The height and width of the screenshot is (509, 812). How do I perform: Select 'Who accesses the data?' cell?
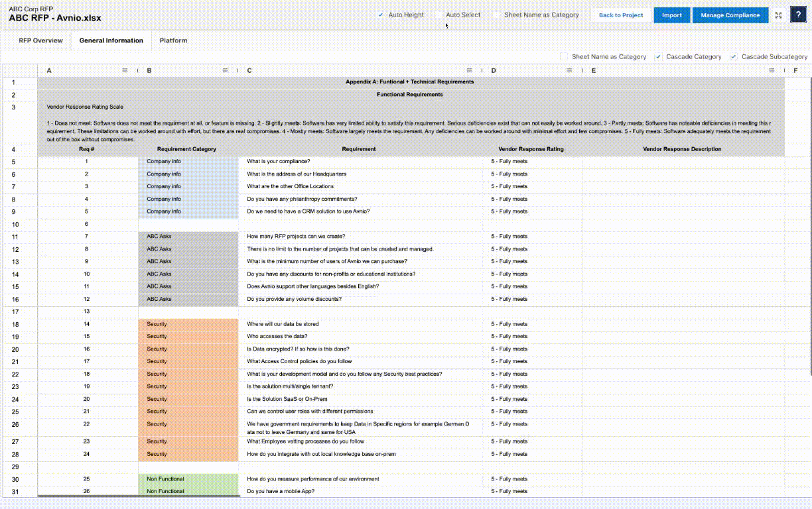point(360,337)
